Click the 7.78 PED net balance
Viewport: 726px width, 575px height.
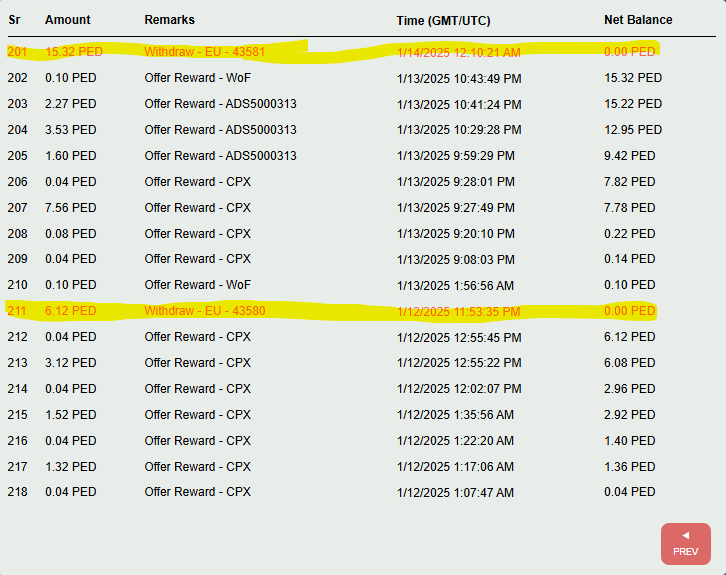click(x=630, y=207)
